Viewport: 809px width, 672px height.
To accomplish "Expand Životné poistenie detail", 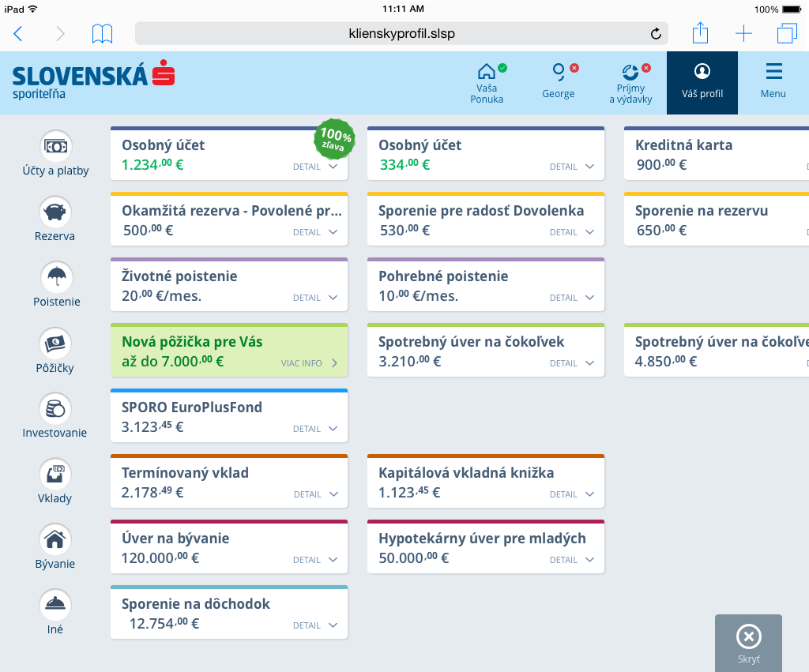I will (315, 298).
